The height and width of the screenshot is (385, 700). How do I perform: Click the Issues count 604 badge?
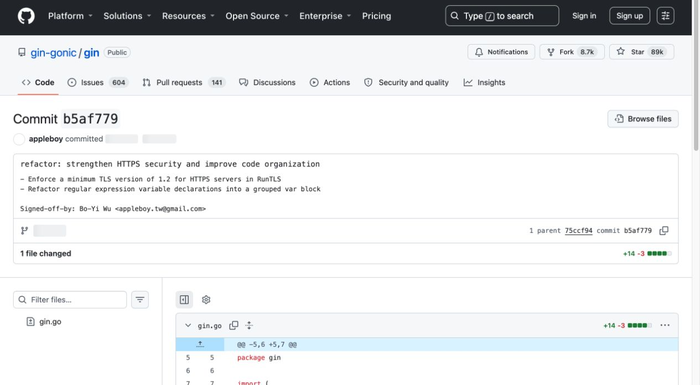tap(118, 83)
